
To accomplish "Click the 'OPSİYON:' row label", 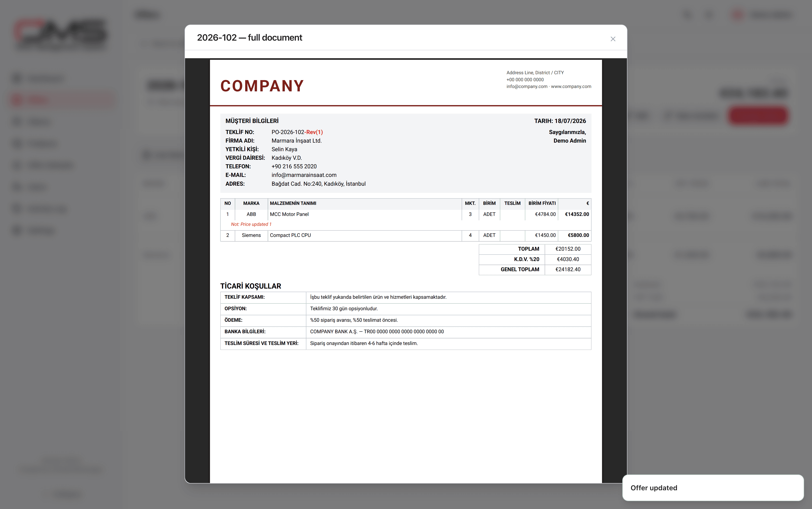I will 235,308.
